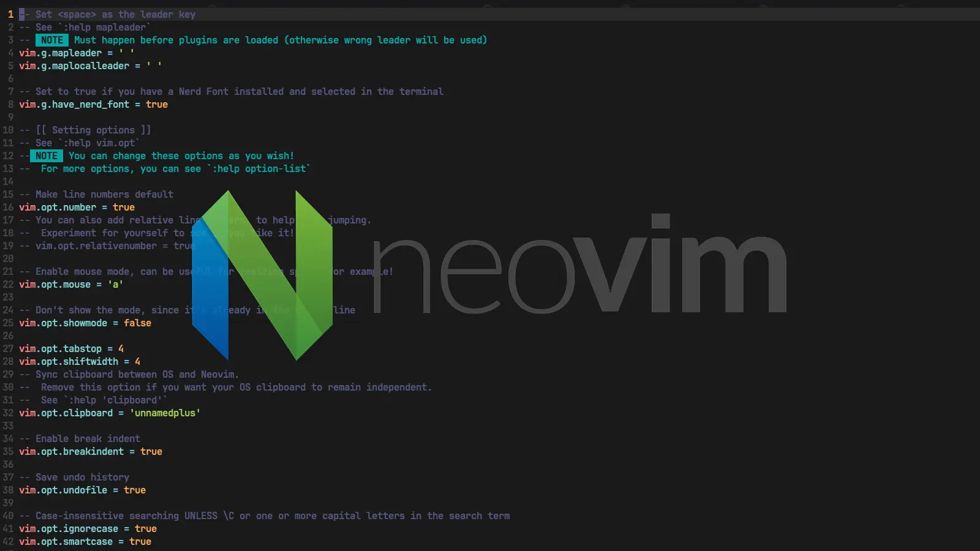Click 'vim.opt.number' on line 16
This screenshot has height=551, width=980.
pyautogui.click(x=58, y=207)
